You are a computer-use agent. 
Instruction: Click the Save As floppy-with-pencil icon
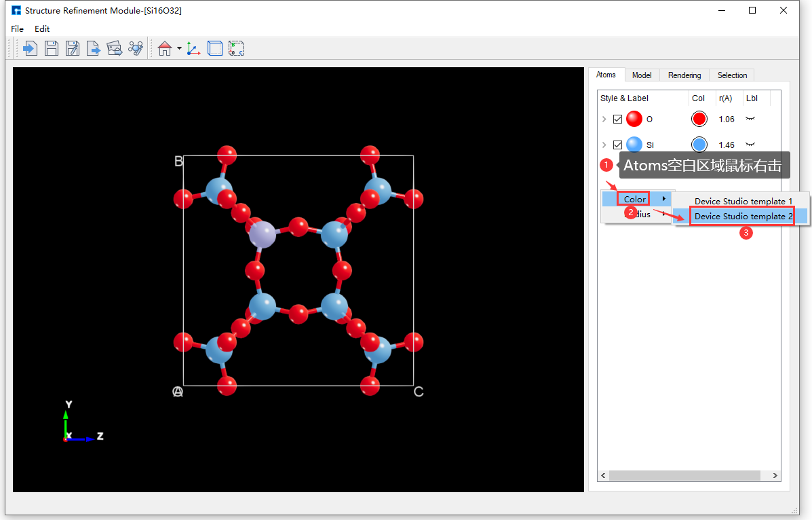coord(73,48)
